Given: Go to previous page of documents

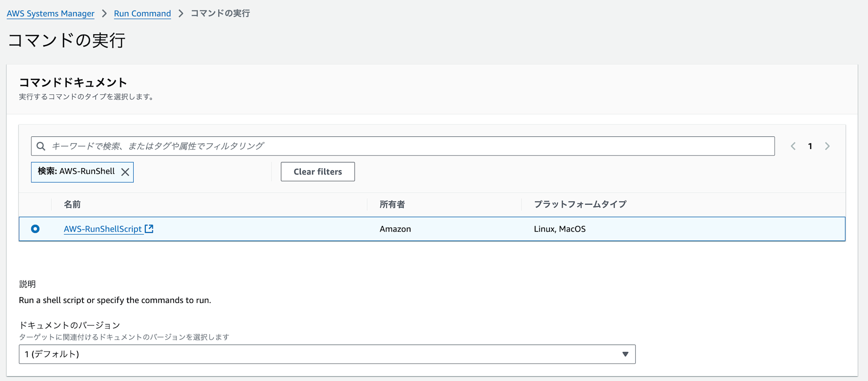Looking at the screenshot, I should coord(793,146).
